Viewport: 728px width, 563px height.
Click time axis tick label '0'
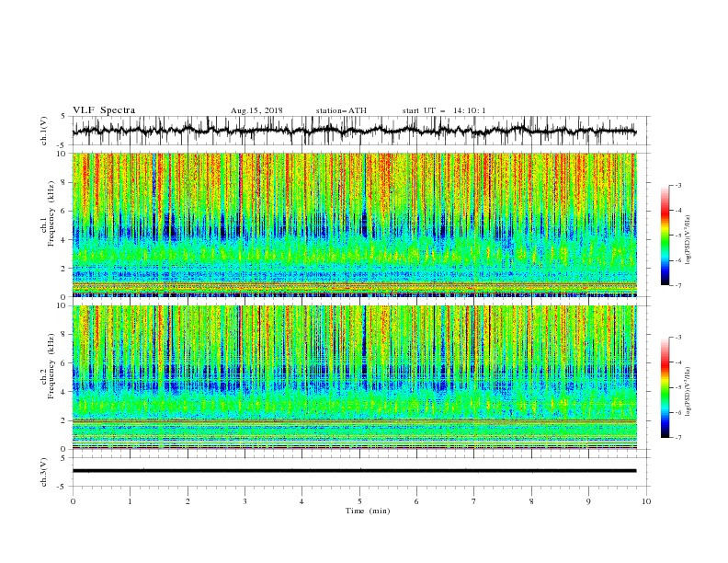(x=73, y=501)
